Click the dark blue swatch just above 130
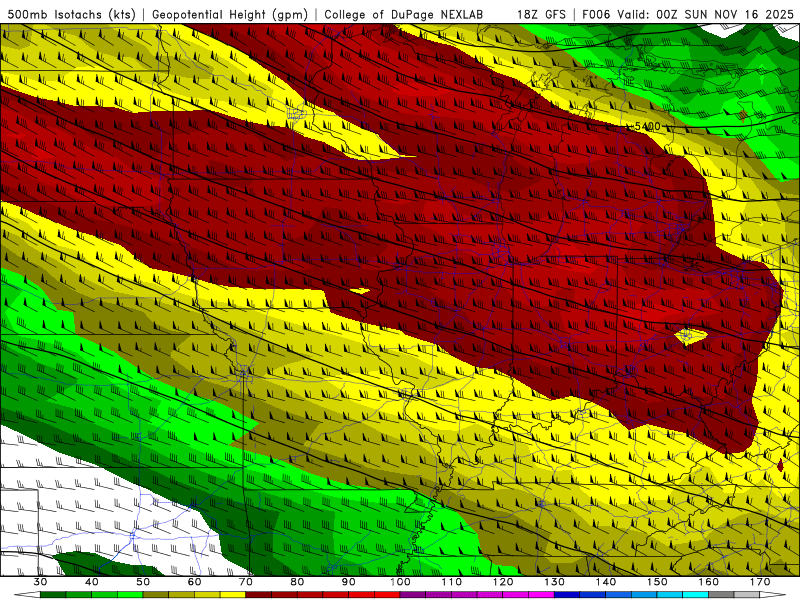 [x=567, y=595]
